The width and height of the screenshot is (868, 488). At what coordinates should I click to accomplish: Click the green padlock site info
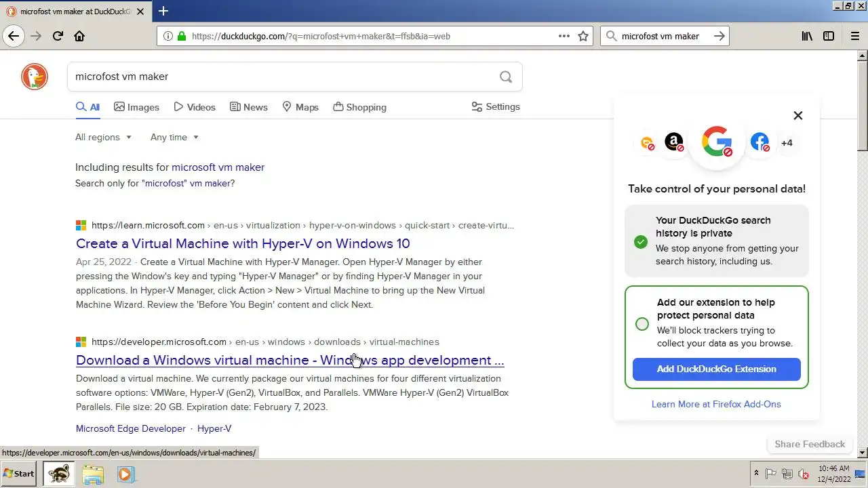click(x=181, y=36)
